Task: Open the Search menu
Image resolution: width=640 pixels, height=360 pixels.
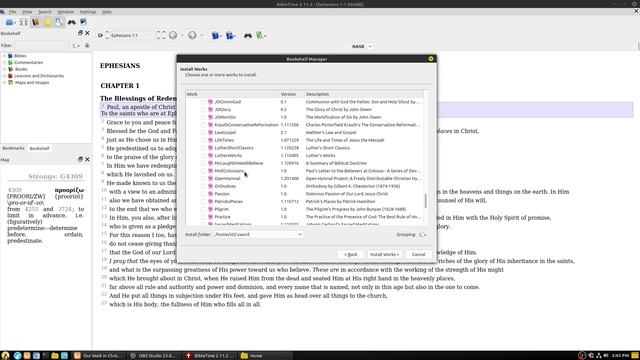Action: click(x=45, y=12)
